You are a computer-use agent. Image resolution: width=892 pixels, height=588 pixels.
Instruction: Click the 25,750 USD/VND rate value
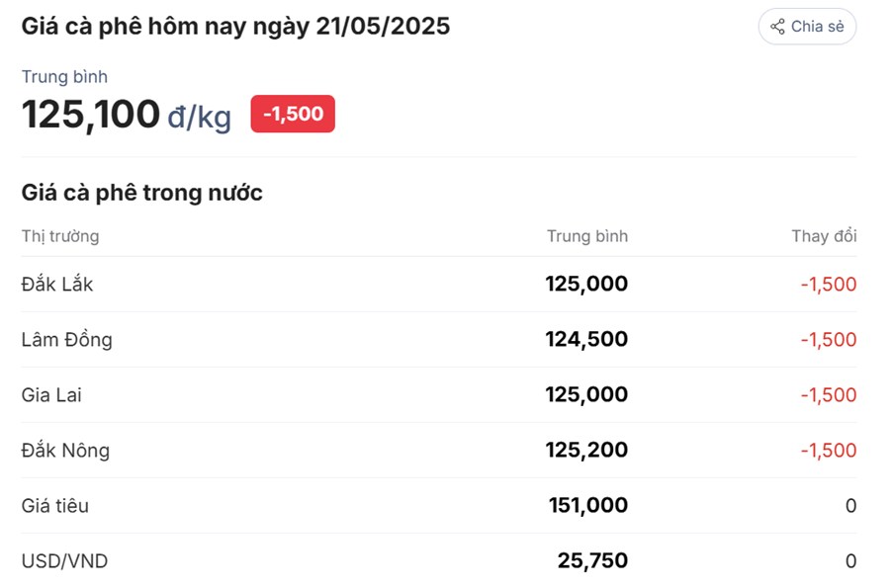click(594, 560)
